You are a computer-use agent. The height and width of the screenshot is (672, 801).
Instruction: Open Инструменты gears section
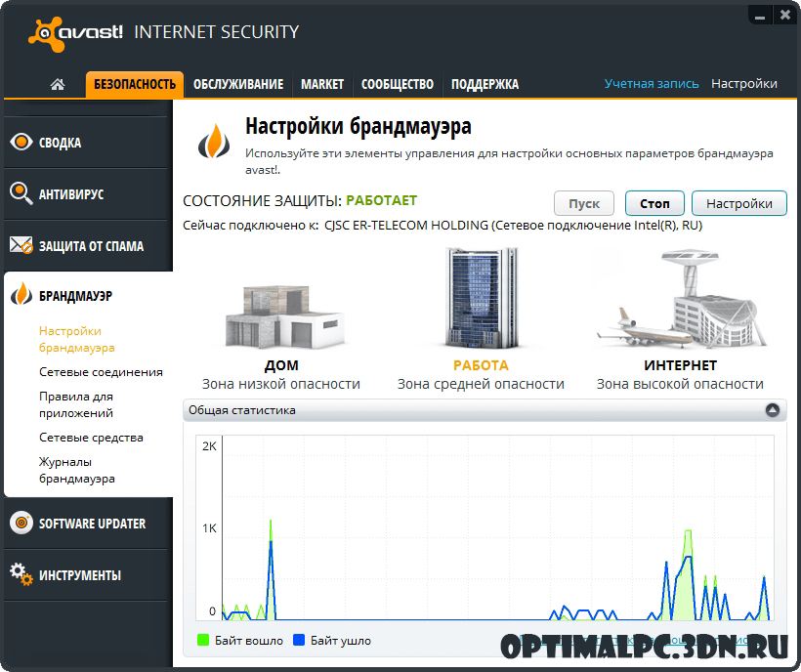pyautogui.click(x=86, y=575)
